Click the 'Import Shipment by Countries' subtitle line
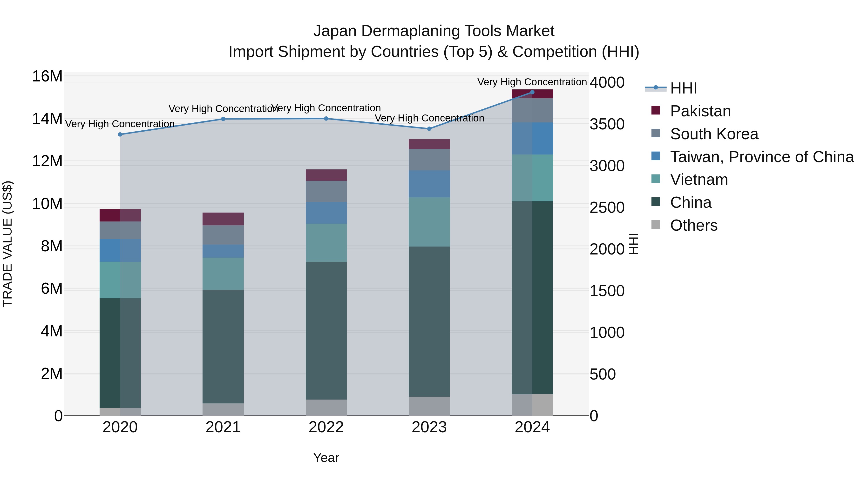The image size is (868, 488). coord(434,52)
